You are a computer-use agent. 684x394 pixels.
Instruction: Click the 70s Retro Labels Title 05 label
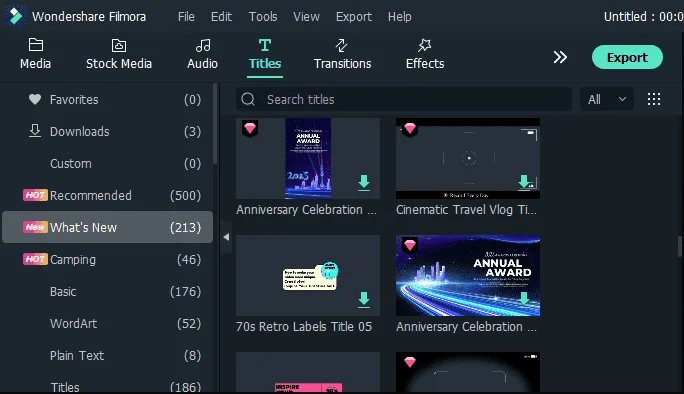coord(304,327)
